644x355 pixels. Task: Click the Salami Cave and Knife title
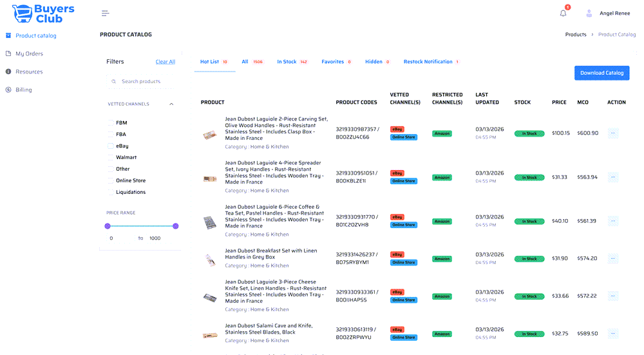(x=269, y=329)
